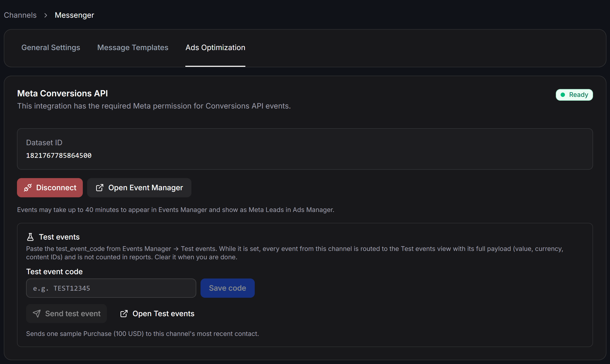This screenshot has width=610, height=364.
Task: Click the paper-plane icon on Send test event
Action: click(37, 314)
